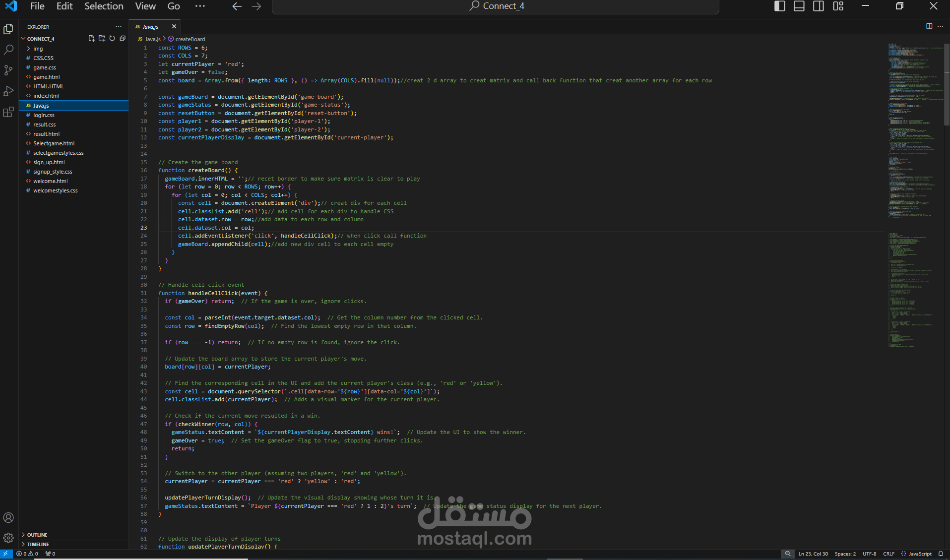Toggle secondary side bar visibility
The width and height of the screenshot is (950, 560).
819,6
